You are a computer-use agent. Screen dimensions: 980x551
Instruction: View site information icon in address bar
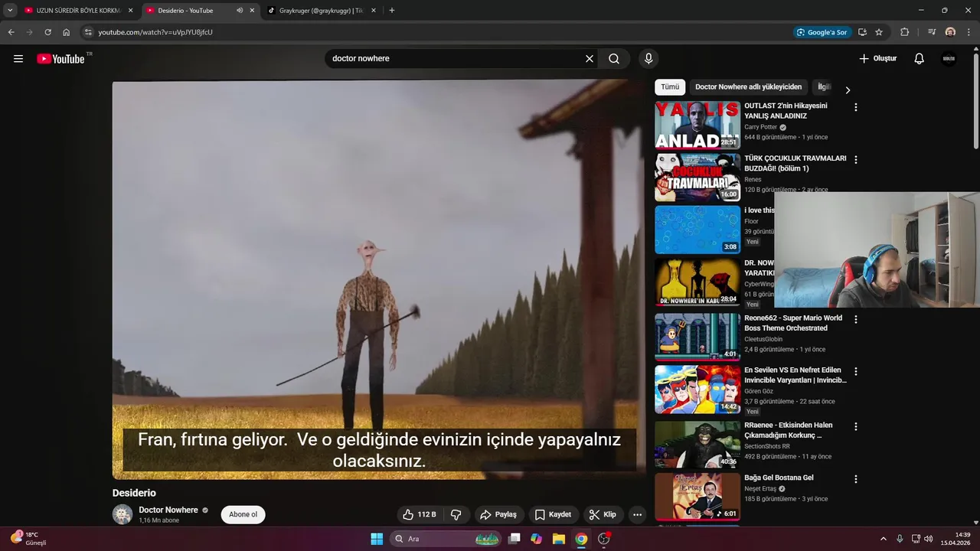88,32
